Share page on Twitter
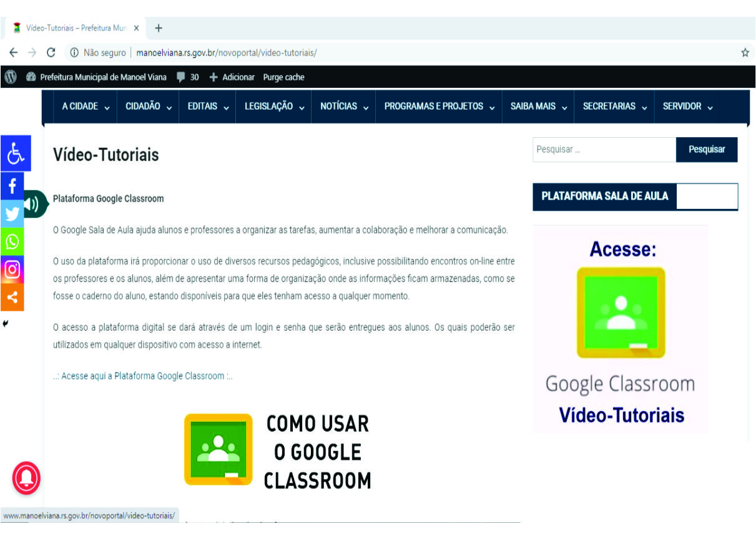The image size is (756, 539). [x=12, y=214]
